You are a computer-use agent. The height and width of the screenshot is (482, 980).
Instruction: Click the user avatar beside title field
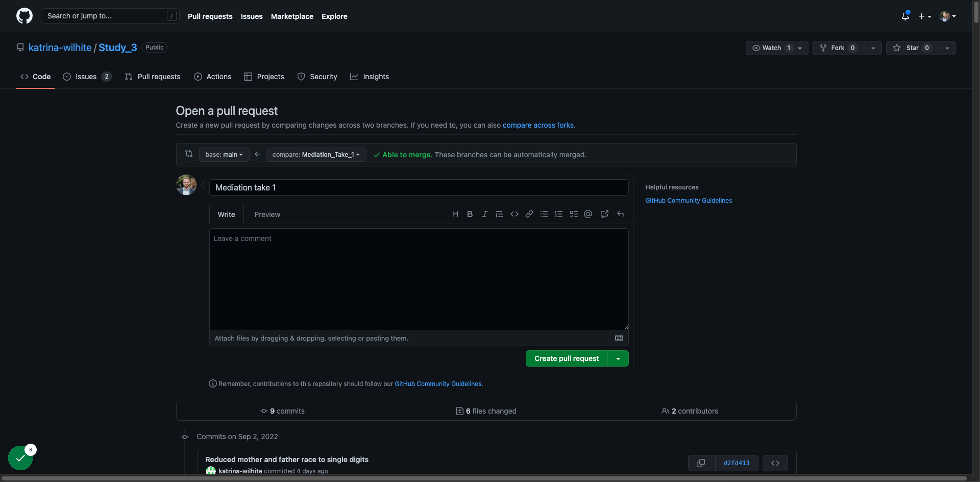(186, 185)
